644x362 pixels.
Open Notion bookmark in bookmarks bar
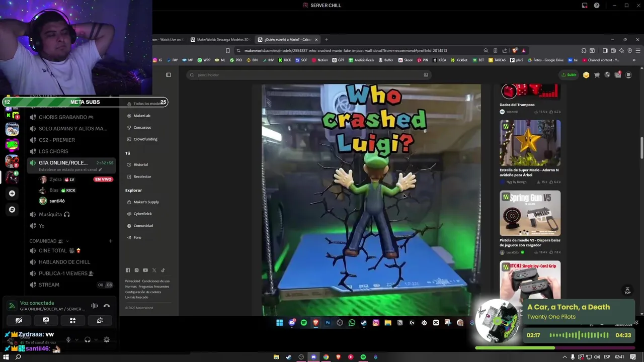click(319, 60)
